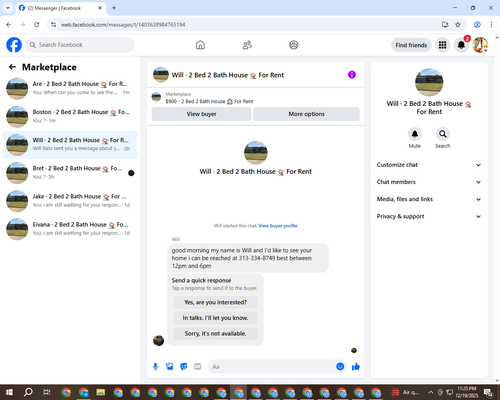Send quick reply Sorry, it's not available.

tap(215, 333)
